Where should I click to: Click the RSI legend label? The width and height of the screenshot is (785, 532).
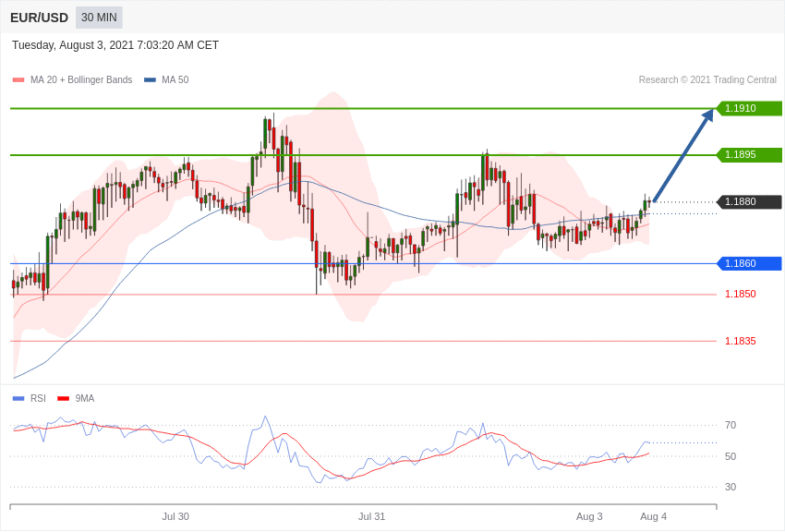pyautogui.click(x=38, y=399)
